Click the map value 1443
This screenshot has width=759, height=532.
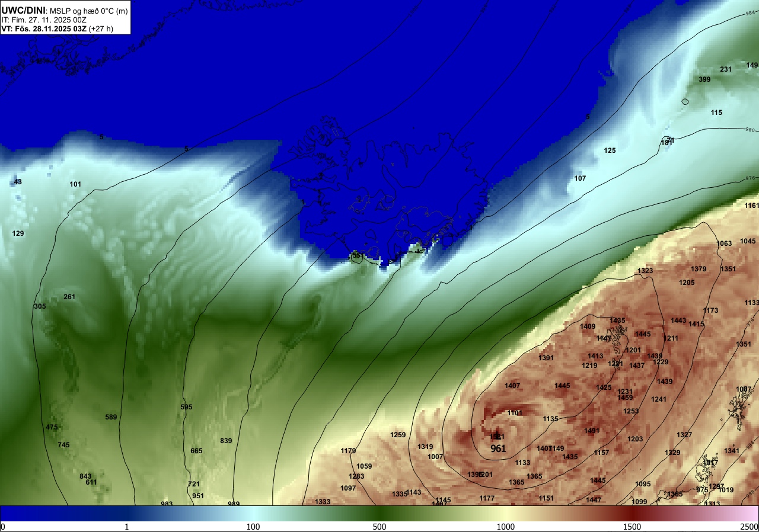(678, 321)
